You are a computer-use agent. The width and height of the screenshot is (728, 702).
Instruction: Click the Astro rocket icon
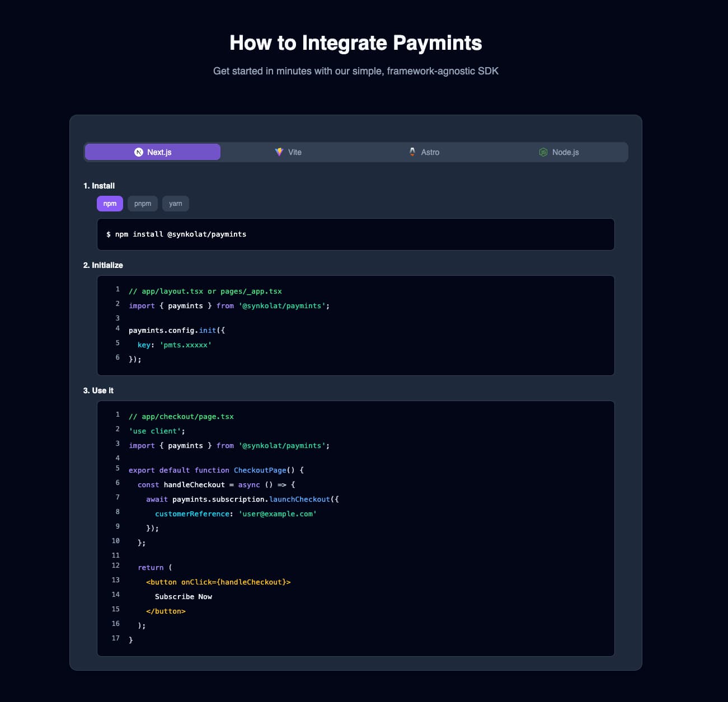tap(412, 152)
